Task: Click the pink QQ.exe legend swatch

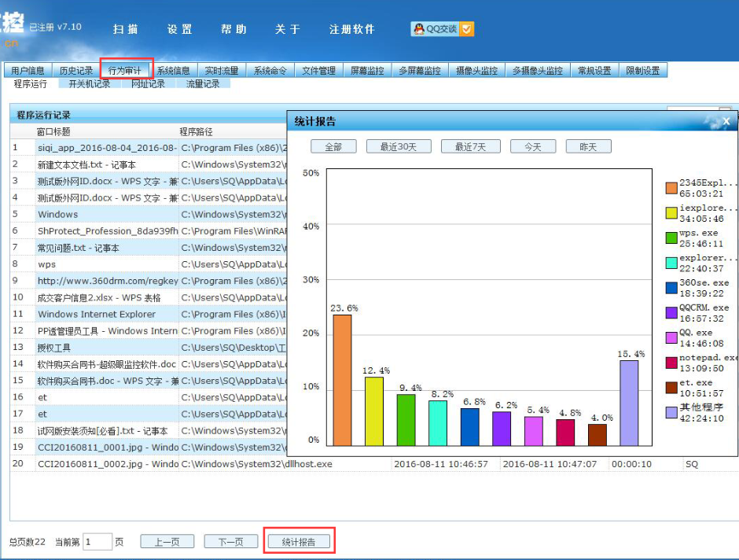Action: [671, 338]
